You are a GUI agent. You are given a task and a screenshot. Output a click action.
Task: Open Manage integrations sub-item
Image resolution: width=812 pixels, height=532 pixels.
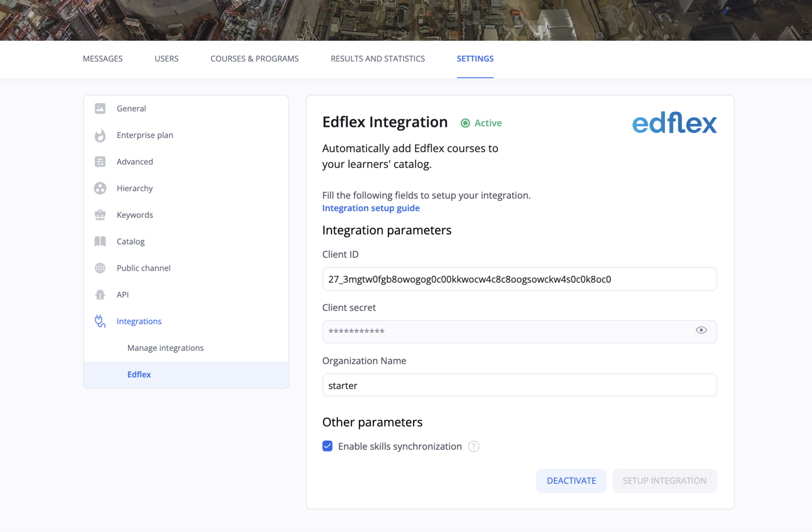point(186,348)
